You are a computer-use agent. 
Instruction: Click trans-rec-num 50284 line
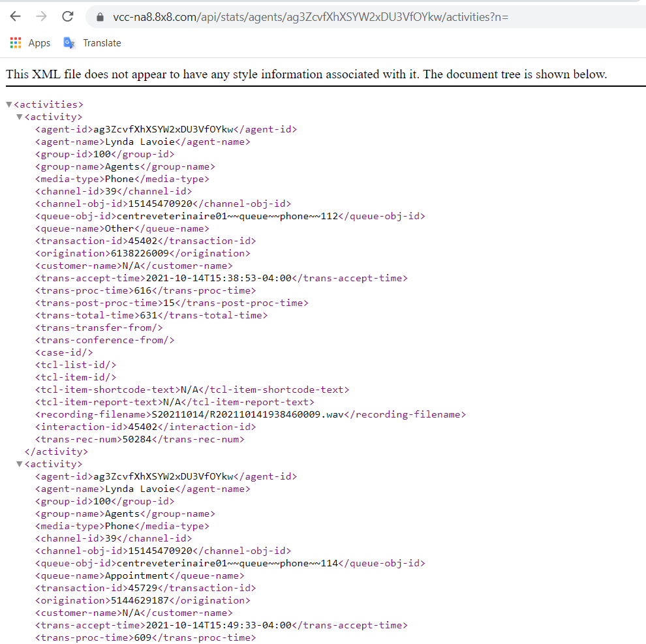coord(140,439)
